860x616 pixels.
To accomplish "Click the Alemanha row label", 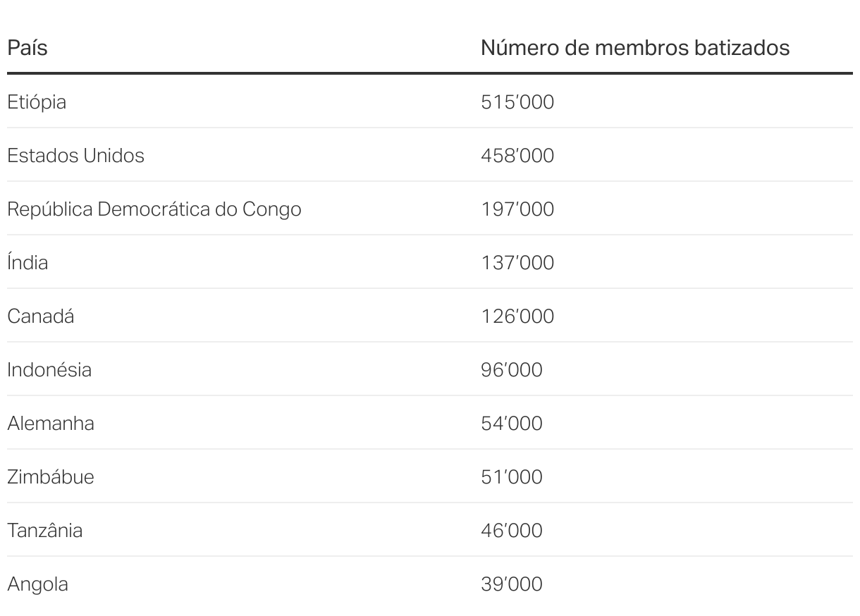I will tap(51, 423).
